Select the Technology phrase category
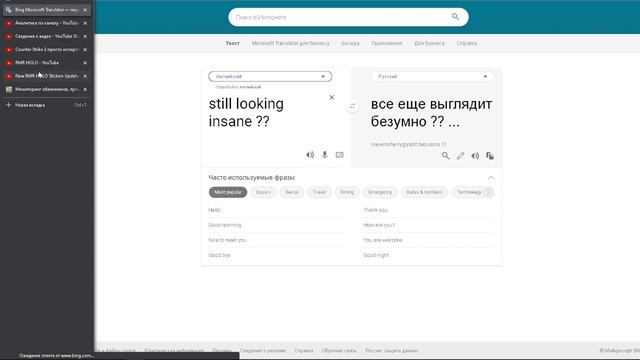Screen dimensions: 640x360 tap(469, 192)
